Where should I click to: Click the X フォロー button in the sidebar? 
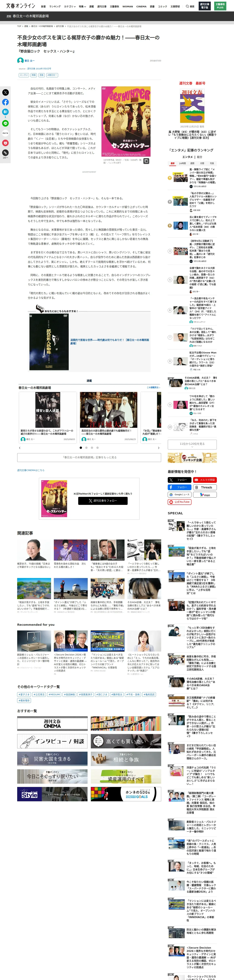(179, 480)
